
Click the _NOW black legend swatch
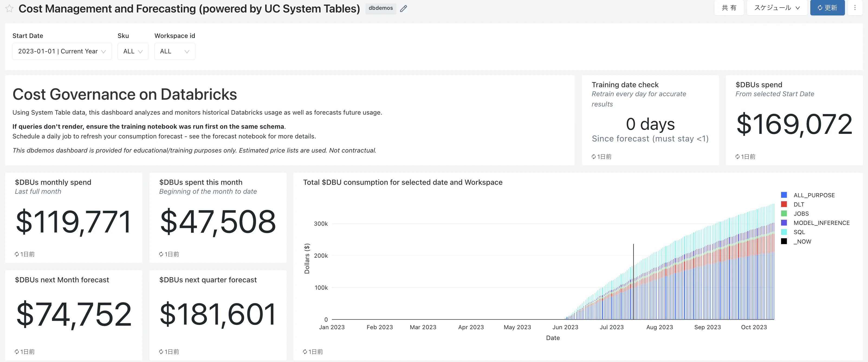784,241
